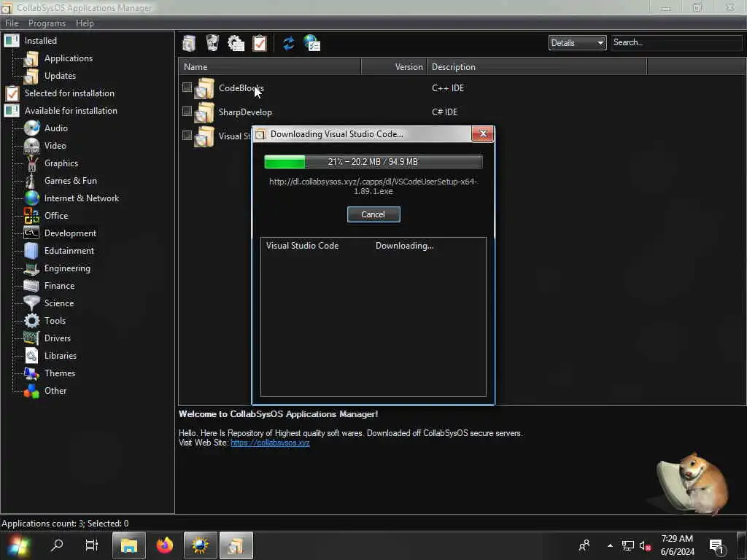Click the Select All checkmark clipboard icon
Viewport: 747px width, 560px height.
click(260, 43)
